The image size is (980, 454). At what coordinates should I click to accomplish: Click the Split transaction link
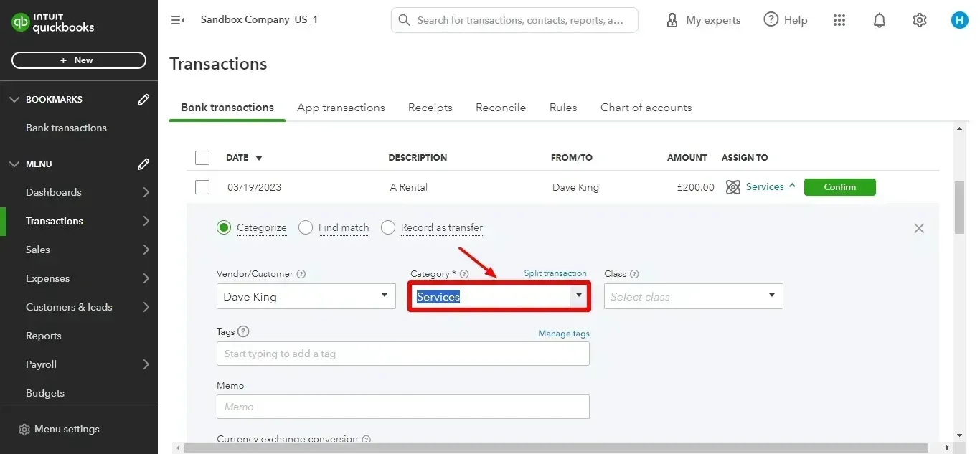[555, 273]
